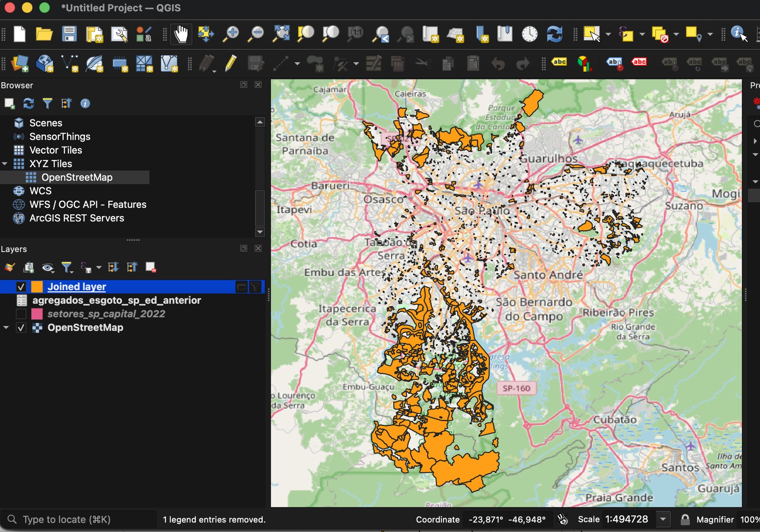Viewport: 760px width, 532px height.
Task: Refresh the map canvas from the toolbar
Action: pos(554,34)
